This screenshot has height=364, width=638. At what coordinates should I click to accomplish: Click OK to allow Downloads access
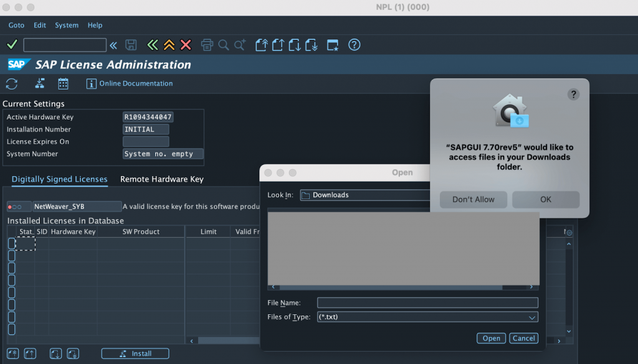coord(546,200)
